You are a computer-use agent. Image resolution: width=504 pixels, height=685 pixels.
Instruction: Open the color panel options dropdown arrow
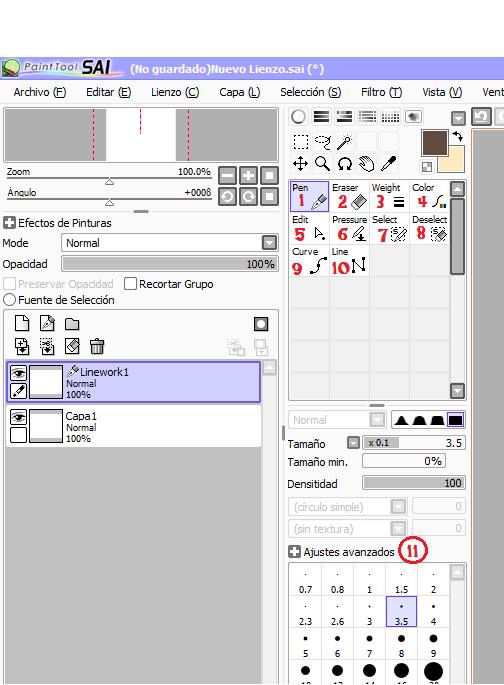(458, 118)
